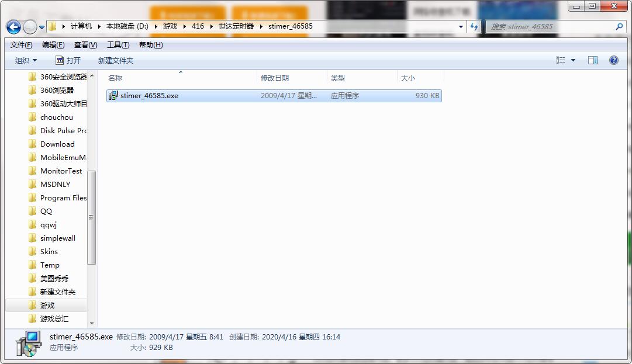This screenshot has height=364, width=632.
Task: Open the 工具 menu
Action: point(116,44)
